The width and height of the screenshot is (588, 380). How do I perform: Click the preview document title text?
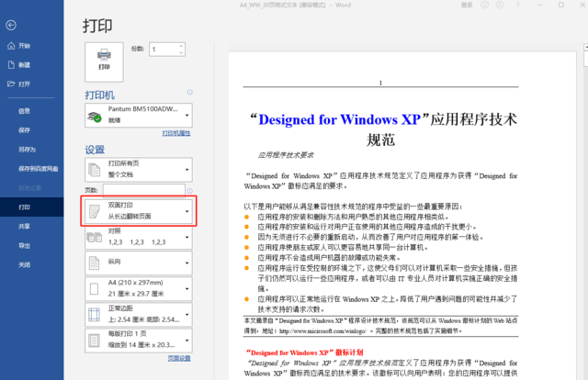pos(383,129)
